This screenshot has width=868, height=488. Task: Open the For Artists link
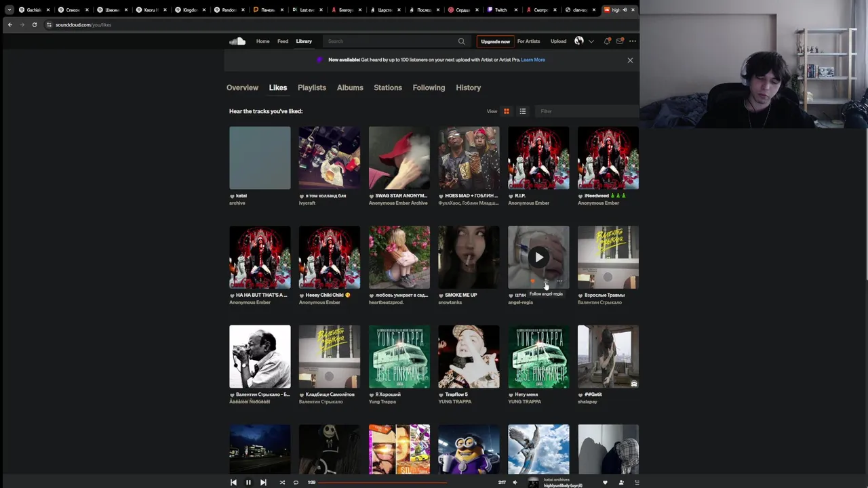528,41
